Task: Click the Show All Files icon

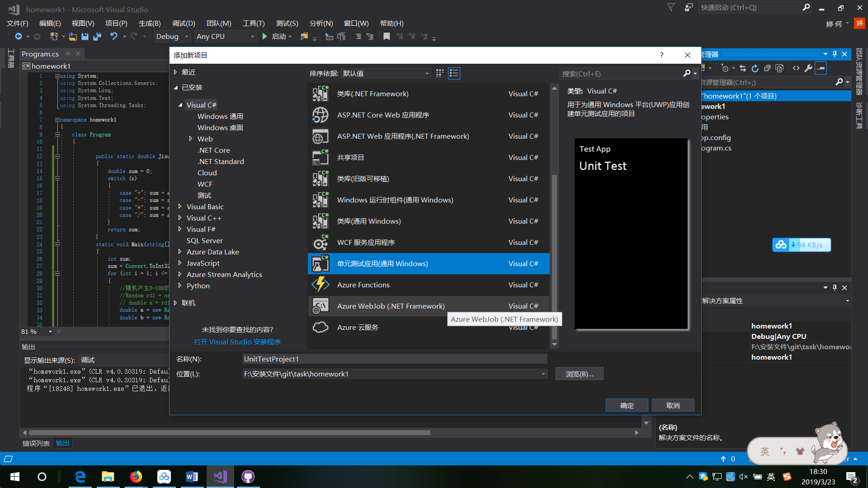Action: click(x=779, y=68)
